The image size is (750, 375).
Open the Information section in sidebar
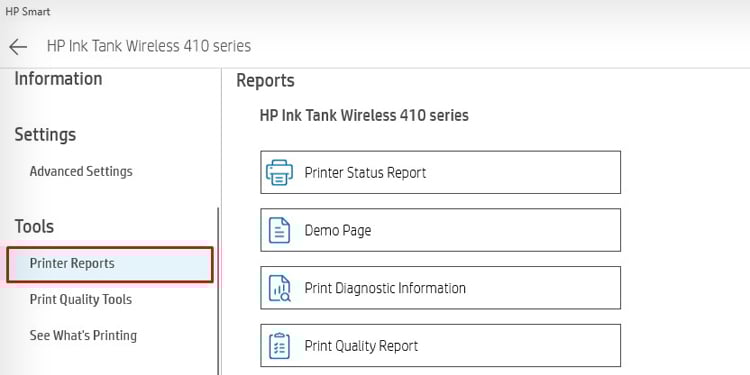pos(58,78)
